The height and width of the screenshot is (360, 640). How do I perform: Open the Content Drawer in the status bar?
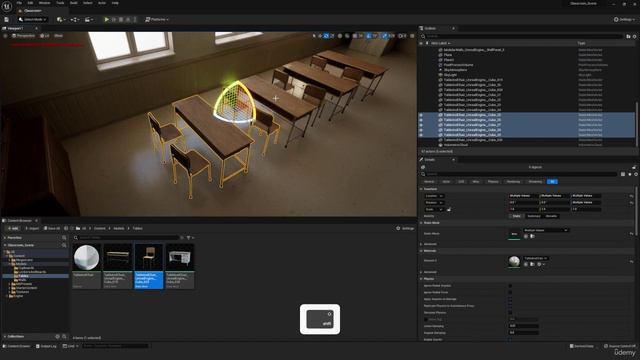point(17,346)
